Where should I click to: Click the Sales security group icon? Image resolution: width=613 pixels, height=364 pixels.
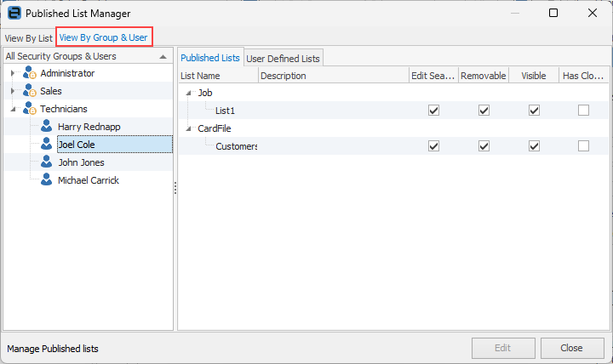[30, 91]
